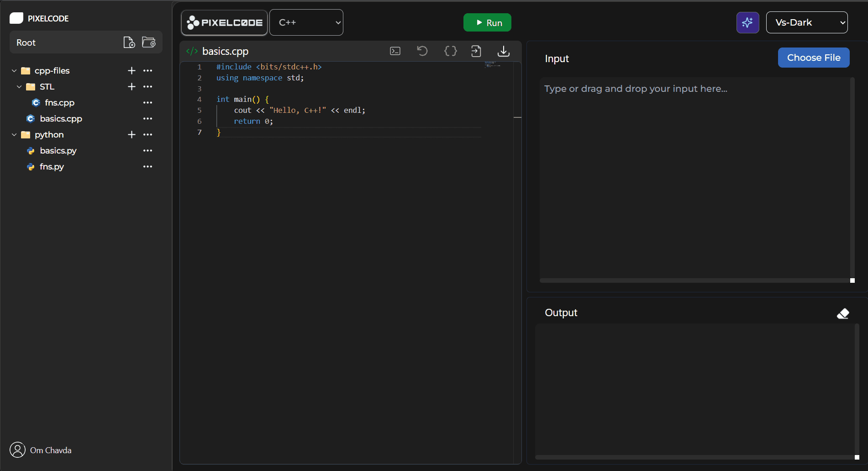Collapse the cpp-files folder
The image size is (868, 471).
pos(14,71)
